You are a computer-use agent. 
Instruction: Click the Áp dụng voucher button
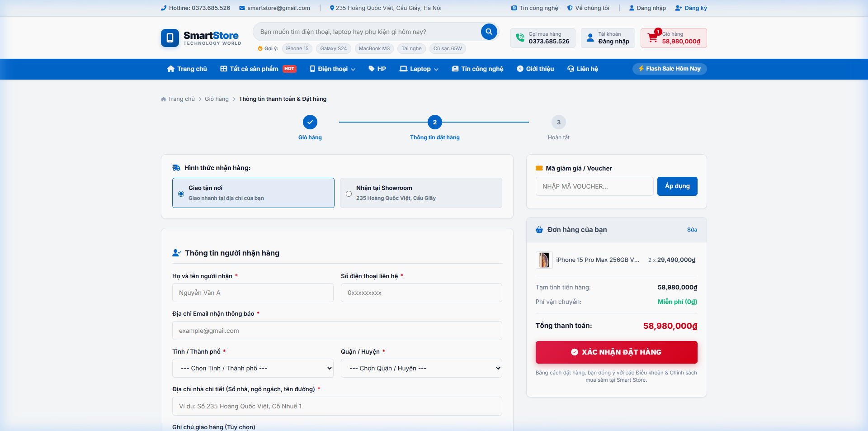click(677, 186)
